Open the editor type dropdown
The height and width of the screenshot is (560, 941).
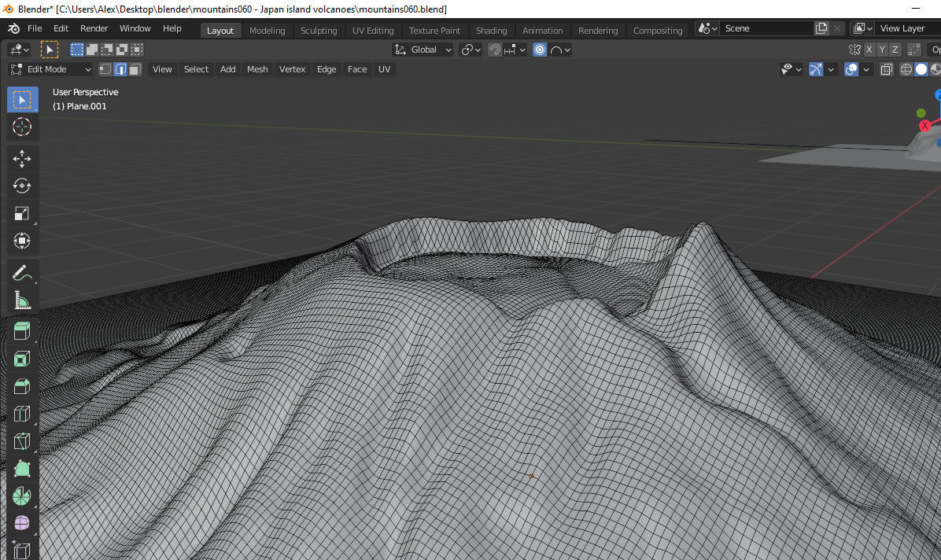20,50
